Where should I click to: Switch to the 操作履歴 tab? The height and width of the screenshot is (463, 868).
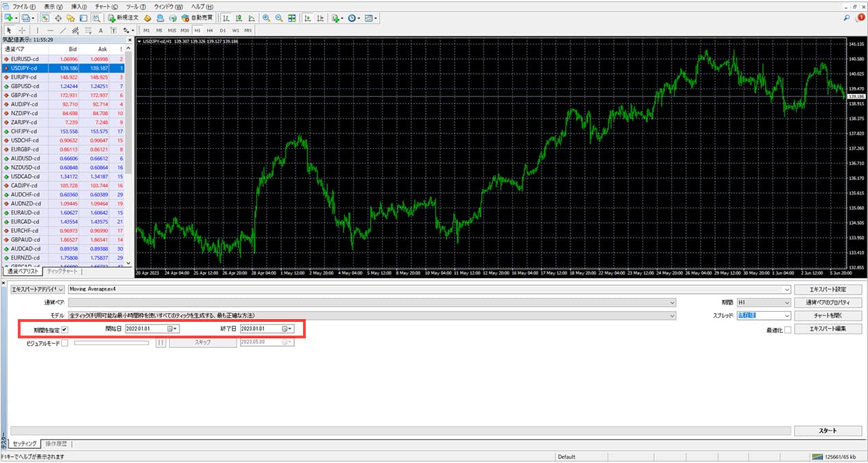click(56, 444)
